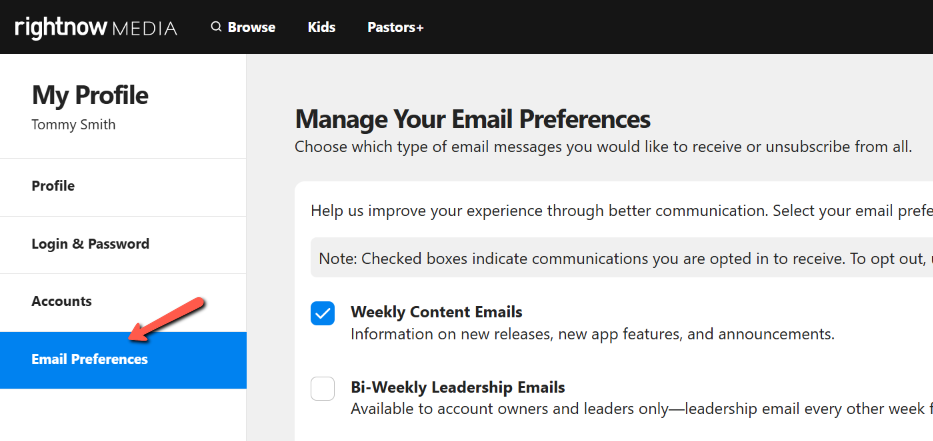Click the 'Help us improve your experience' text

(x=620, y=211)
